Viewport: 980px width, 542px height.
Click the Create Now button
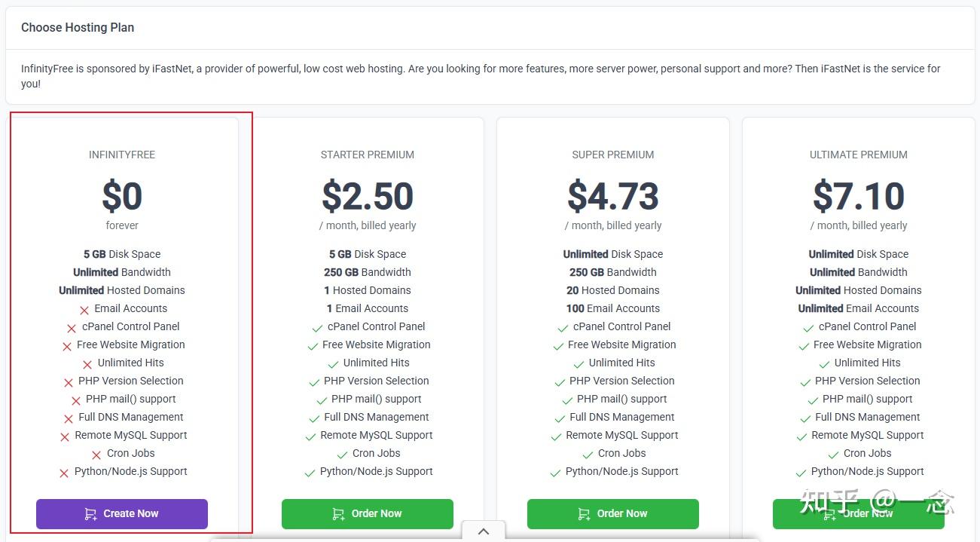tap(122, 514)
